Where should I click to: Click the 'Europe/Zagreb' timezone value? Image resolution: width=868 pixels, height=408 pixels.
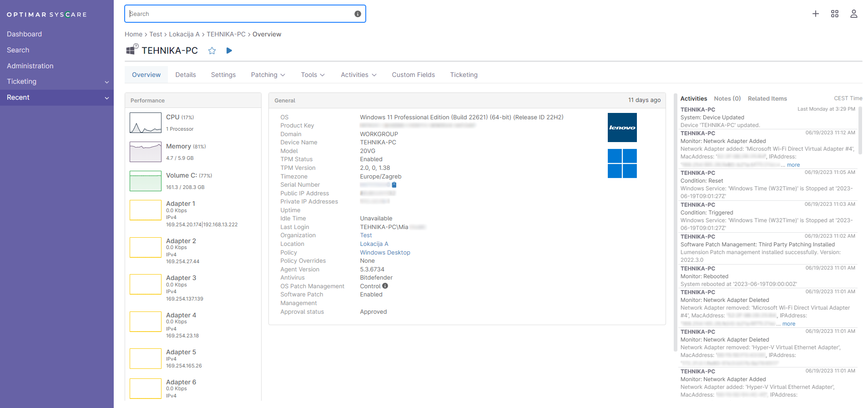[x=381, y=177]
